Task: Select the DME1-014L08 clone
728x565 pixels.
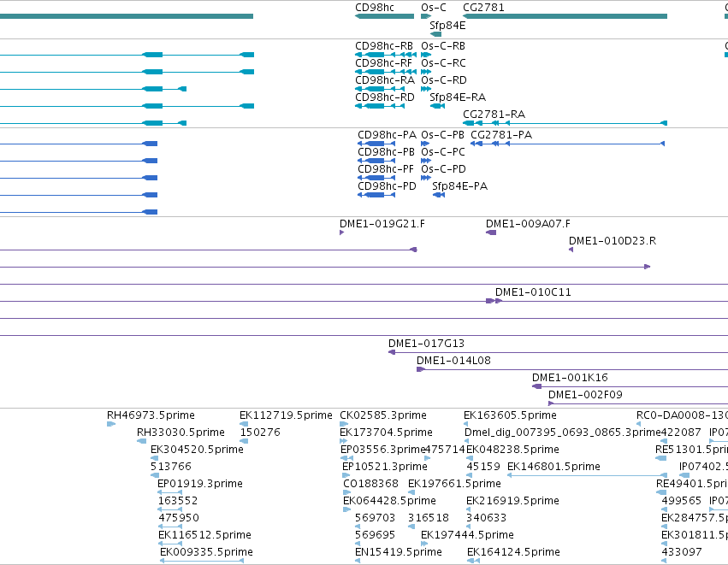Action: pos(572,370)
